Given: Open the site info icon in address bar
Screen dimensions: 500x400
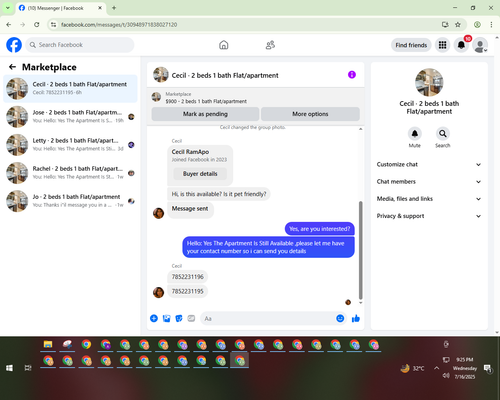Looking at the screenshot, I should pyautogui.click(x=53, y=24).
